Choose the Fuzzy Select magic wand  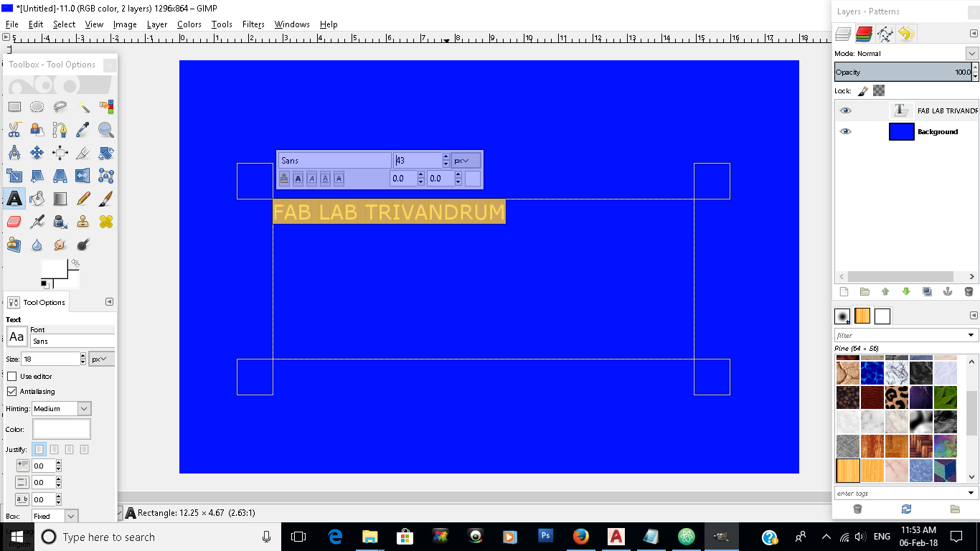coord(83,107)
